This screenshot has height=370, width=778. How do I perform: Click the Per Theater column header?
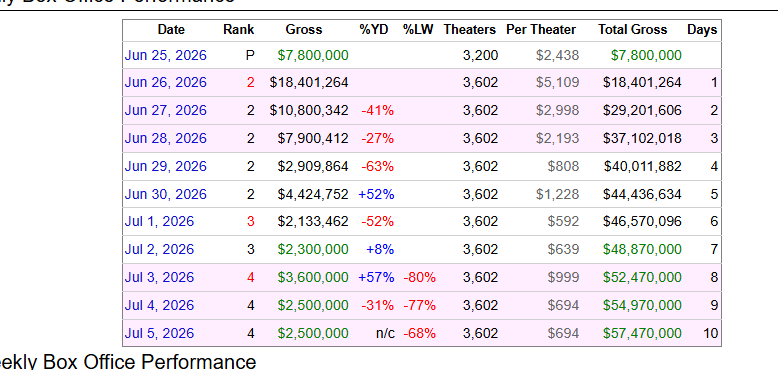pyautogui.click(x=541, y=30)
